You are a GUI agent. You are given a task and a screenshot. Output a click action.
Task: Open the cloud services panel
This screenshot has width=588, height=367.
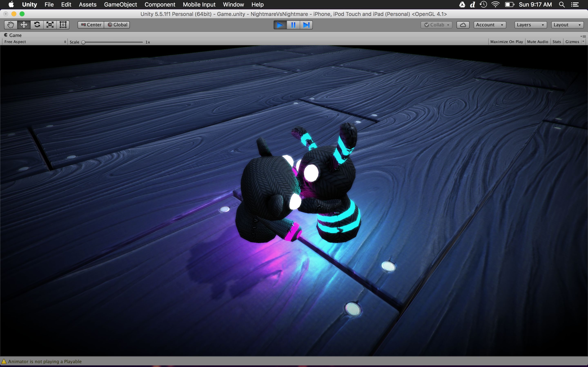pyautogui.click(x=463, y=25)
